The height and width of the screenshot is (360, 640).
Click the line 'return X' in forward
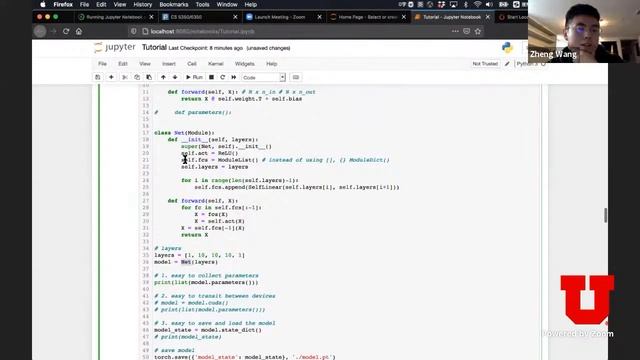[195, 235]
